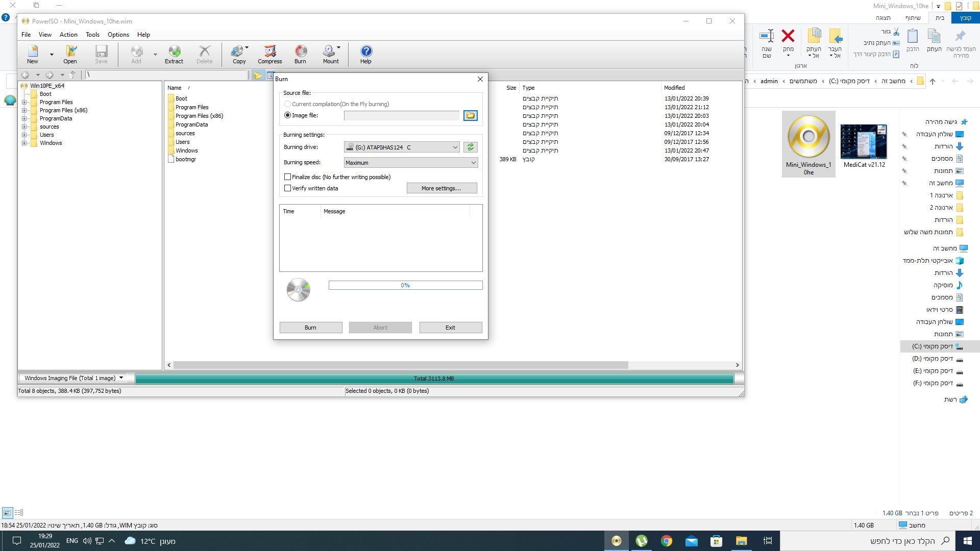Expand Program Files node in tree
980x551 pixels.
pyautogui.click(x=24, y=102)
